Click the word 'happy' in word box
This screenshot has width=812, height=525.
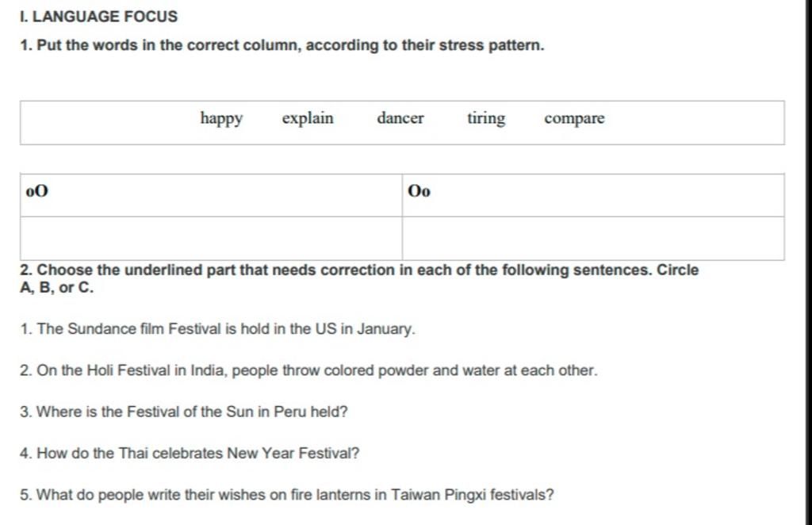[221, 119]
